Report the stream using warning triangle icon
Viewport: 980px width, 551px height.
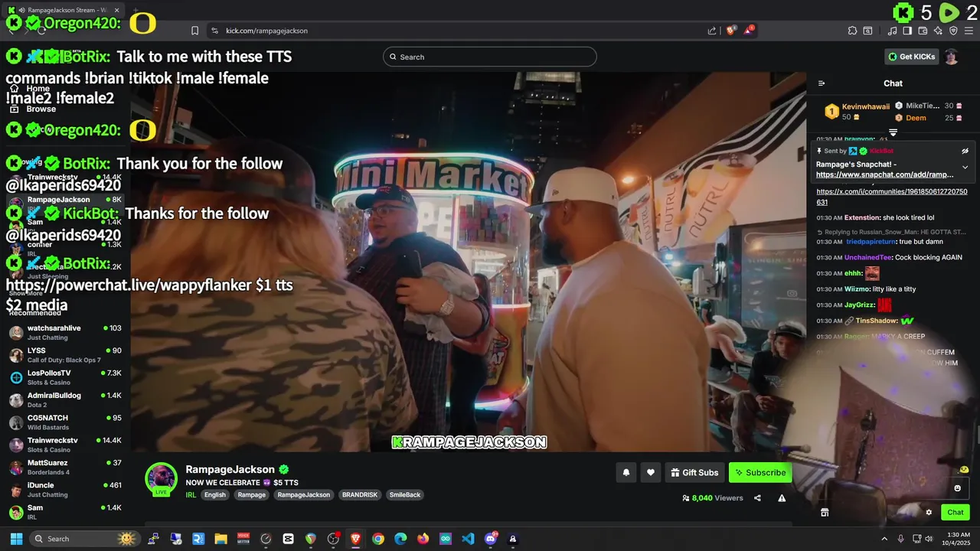782,498
